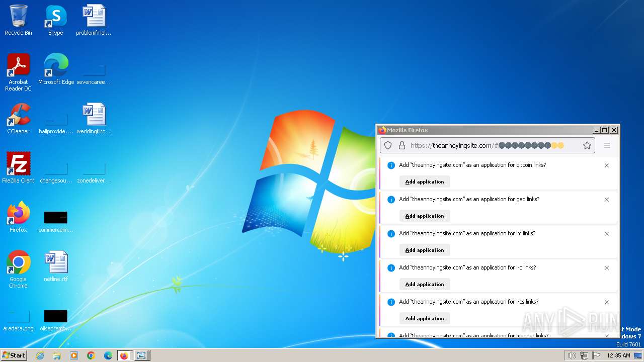Open CCleaner desktop shortcut
Image resolution: width=644 pixels, height=362 pixels.
tap(18, 119)
